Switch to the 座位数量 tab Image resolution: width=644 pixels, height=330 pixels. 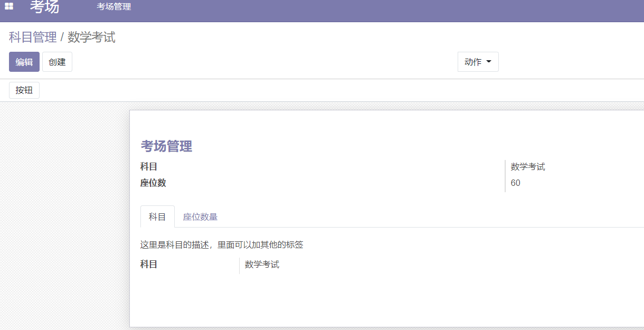(x=200, y=216)
